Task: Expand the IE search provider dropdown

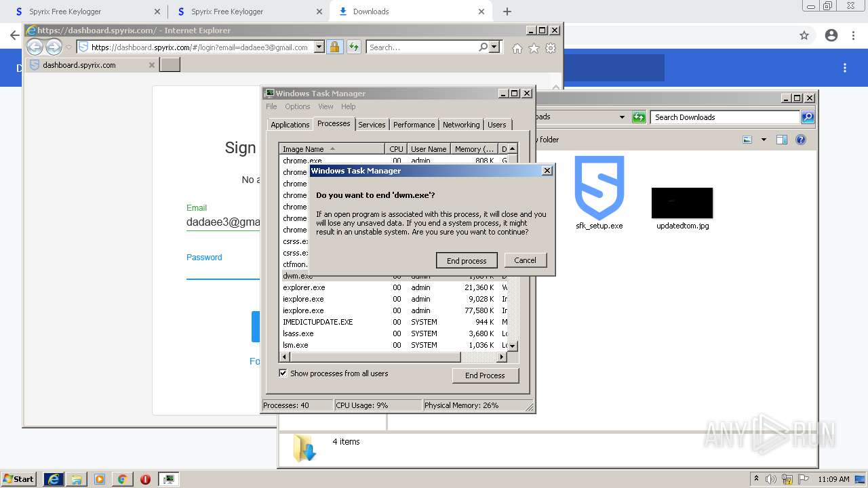Action: tap(494, 47)
